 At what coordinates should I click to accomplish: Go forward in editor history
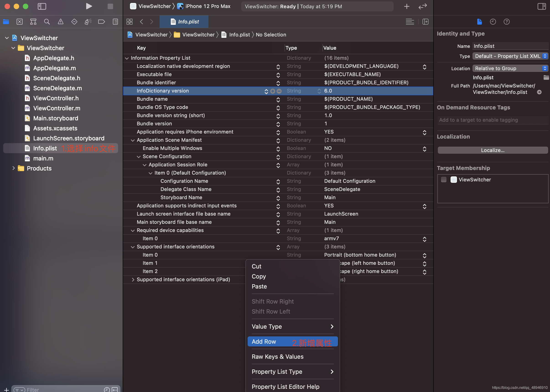coord(152,22)
